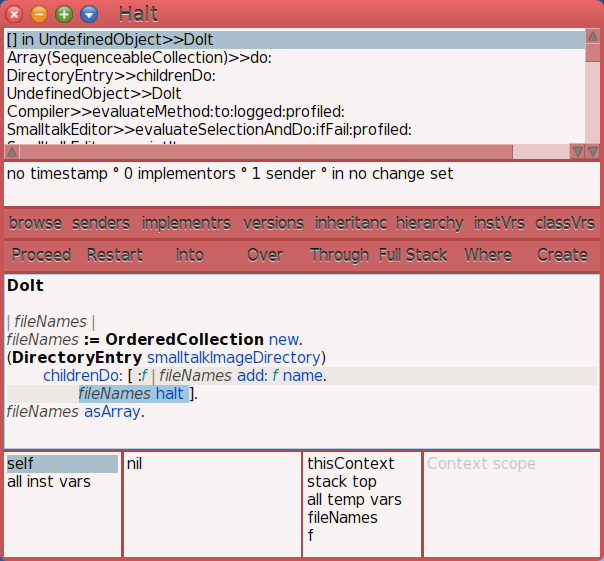The height and width of the screenshot is (561, 604).
Task: Step Into the current call
Action: coord(190,255)
